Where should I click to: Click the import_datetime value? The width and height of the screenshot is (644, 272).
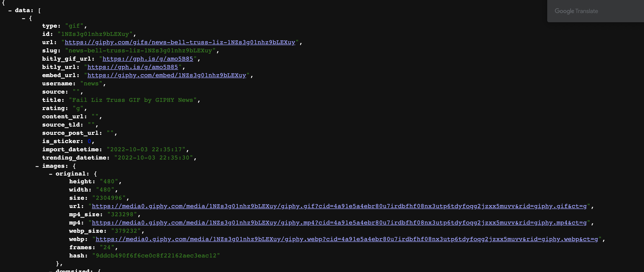pyautogui.click(x=146, y=150)
